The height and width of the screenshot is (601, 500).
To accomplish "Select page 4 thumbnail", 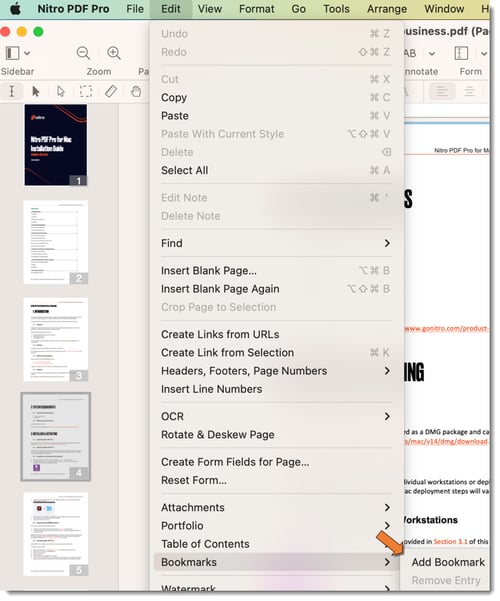I will 56,437.
